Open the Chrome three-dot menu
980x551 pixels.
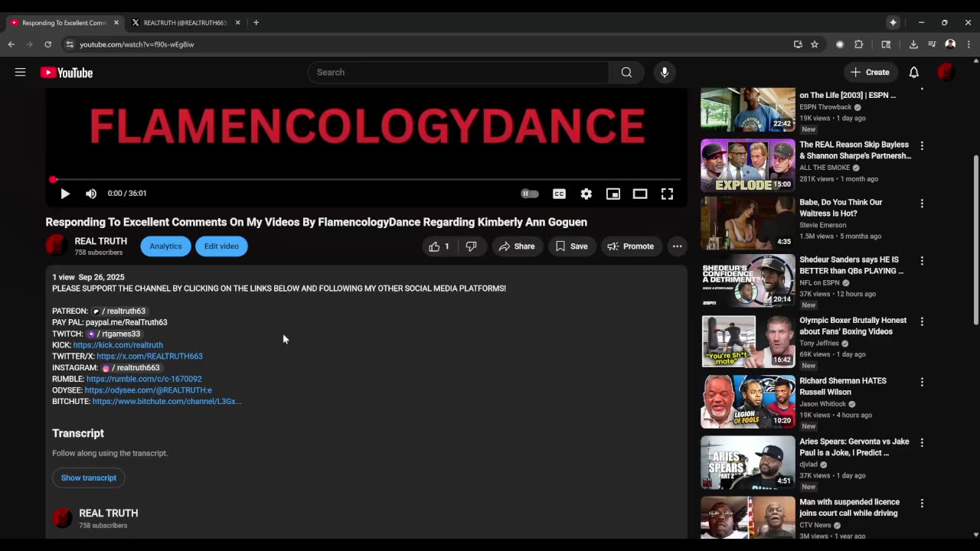click(x=969, y=44)
